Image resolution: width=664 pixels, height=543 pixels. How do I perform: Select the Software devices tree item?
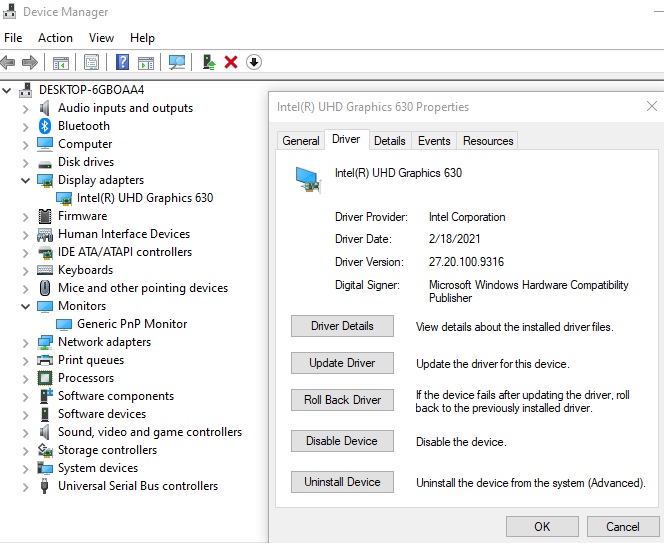pyautogui.click(x=102, y=414)
